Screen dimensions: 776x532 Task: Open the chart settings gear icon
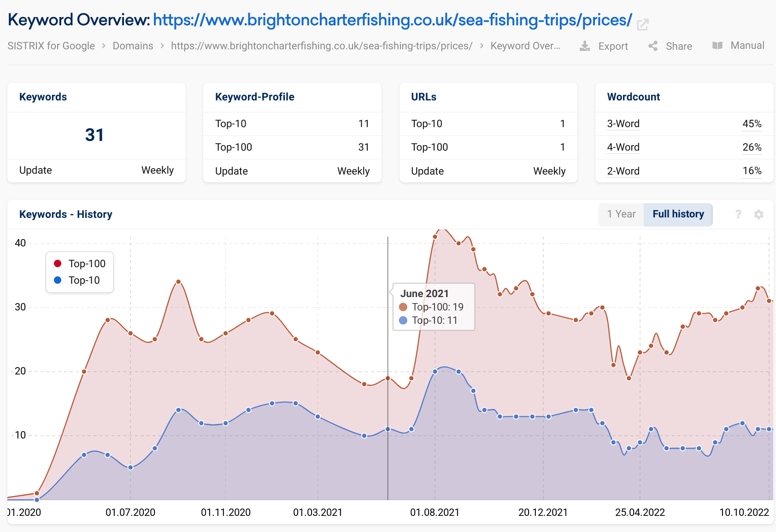tap(758, 214)
